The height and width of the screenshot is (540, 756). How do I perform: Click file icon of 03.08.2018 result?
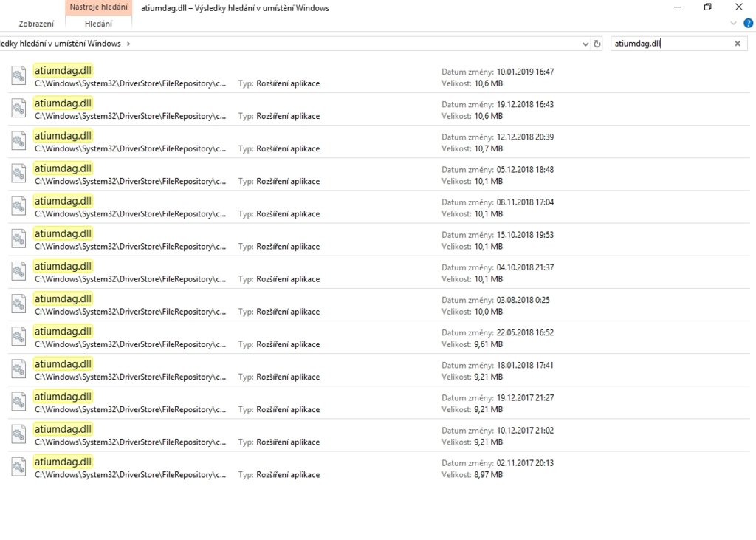tap(19, 304)
